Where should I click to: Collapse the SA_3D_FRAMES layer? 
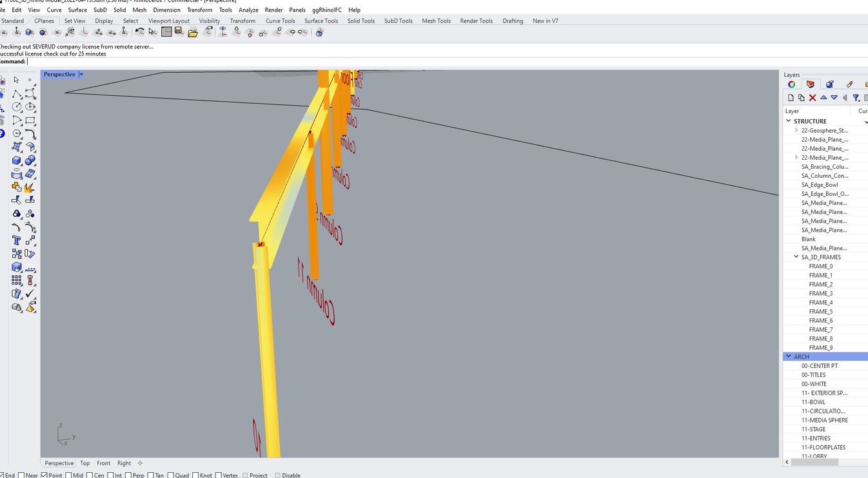click(796, 257)
